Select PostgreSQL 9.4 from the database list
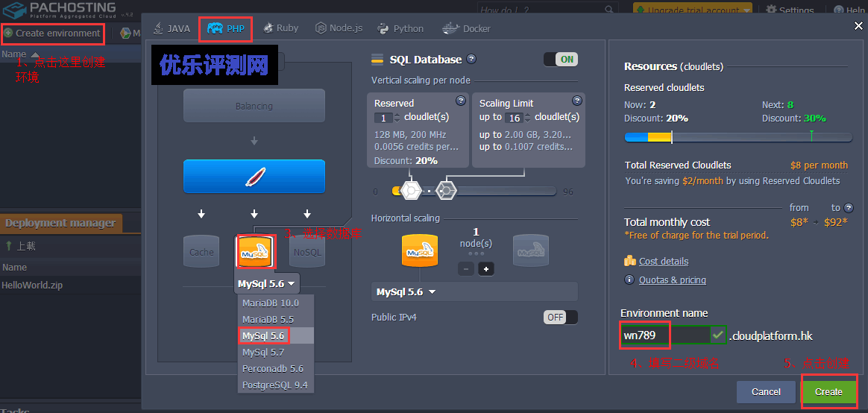Screen dimensions: 868x413 tap(274, 385)
